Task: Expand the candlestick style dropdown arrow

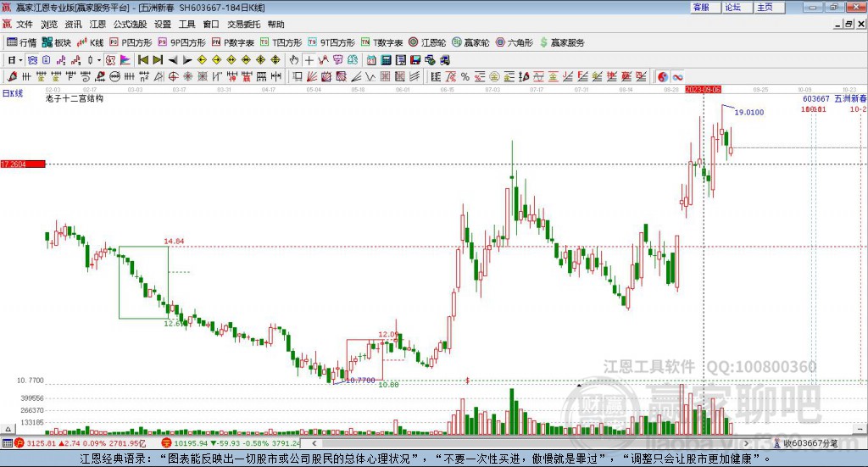Action: click(x=99, y=60)
